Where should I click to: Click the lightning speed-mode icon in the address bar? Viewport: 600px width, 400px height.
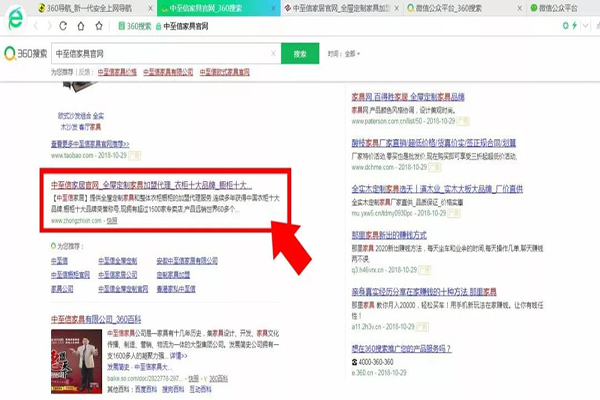(x=574, y=26)
